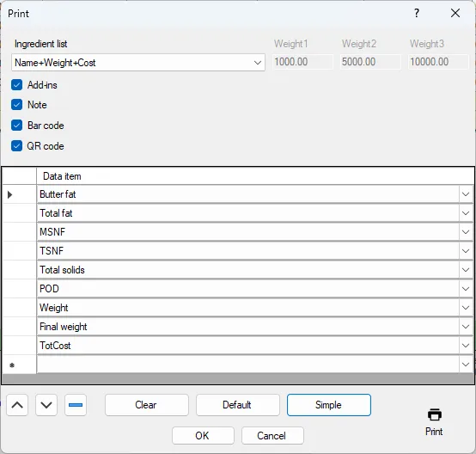The image size is (476, 454).
Task: Uncheck the Add-ins checkbox
Action: [x=16, y=85]
